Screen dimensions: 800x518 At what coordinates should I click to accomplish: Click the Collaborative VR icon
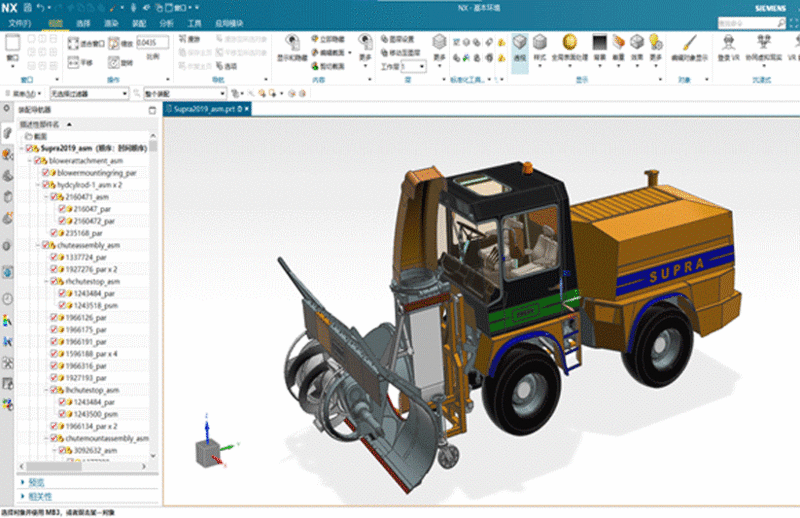tap(763, 42)
